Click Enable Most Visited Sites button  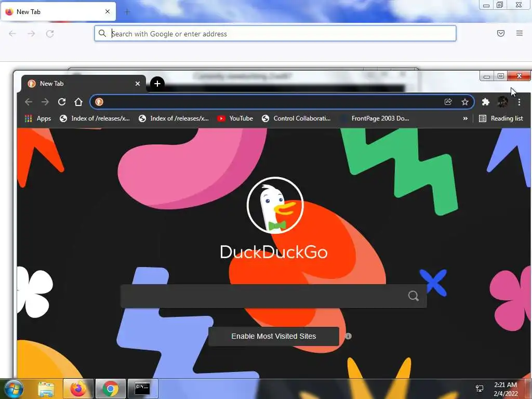(x=273, y=336)
